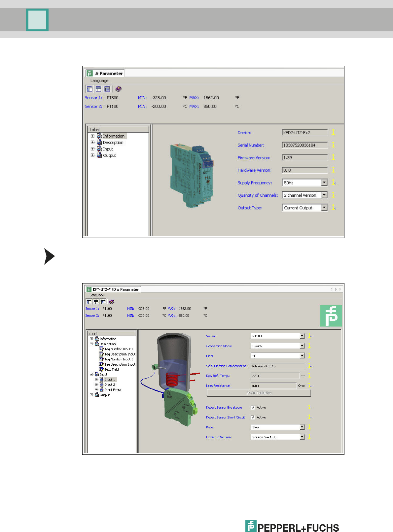This screenshot has height=532, width=393.
Task: Open Rate Slow dropdown
Action: click(x=302, y=427)
